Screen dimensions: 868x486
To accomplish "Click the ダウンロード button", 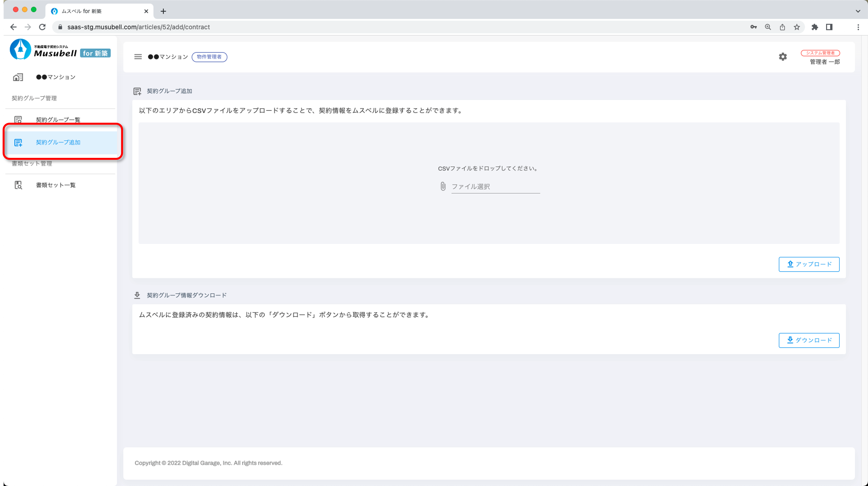I will (809, 340).
